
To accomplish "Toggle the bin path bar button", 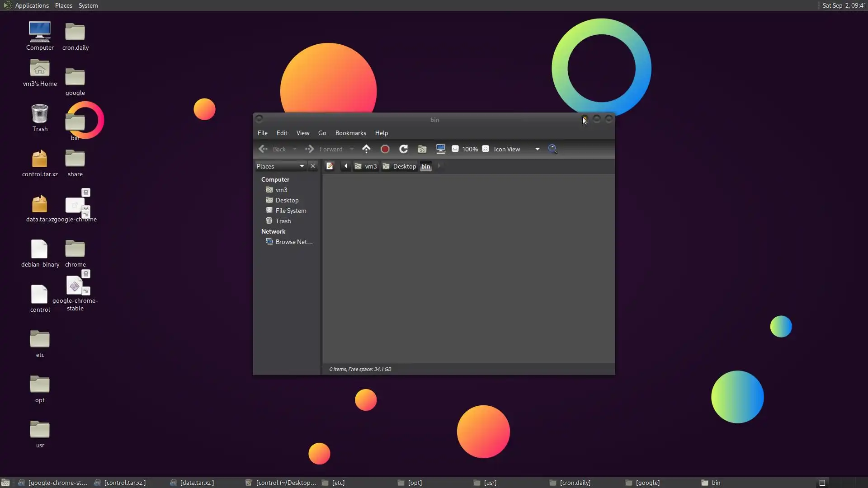I will [x=426, y=166].
